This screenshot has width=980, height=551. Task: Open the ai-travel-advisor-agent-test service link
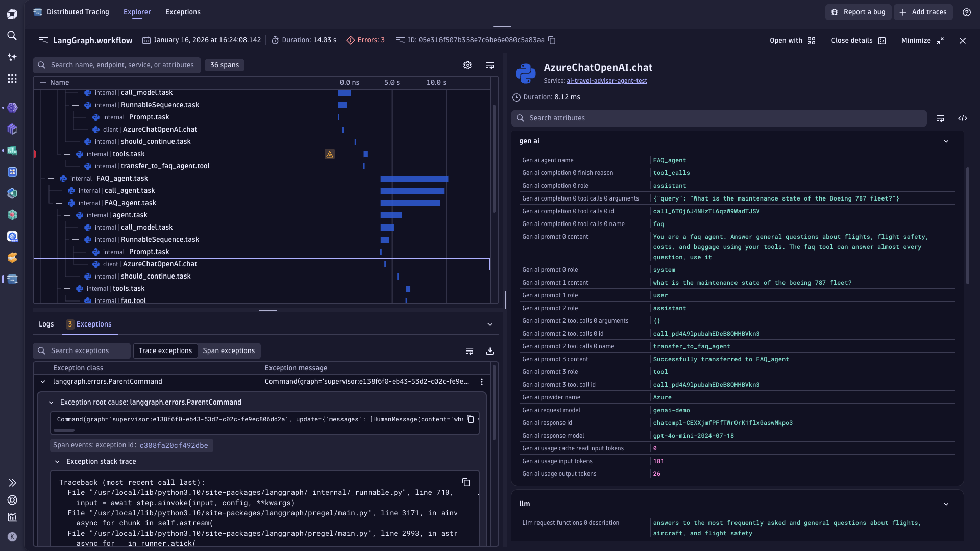606,81
